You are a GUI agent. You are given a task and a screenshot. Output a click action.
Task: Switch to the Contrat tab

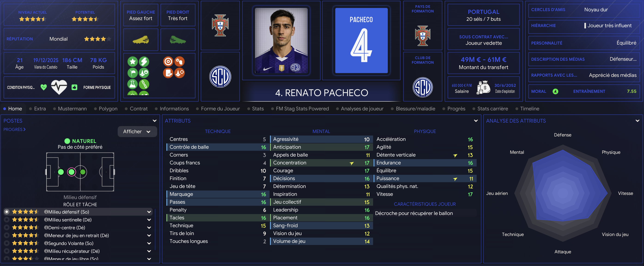pos(138,109)
